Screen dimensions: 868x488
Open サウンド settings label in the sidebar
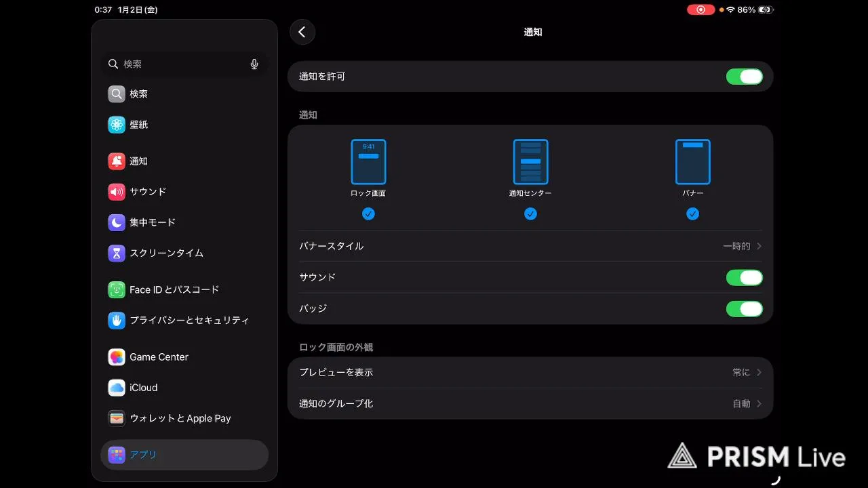(148, 192)
